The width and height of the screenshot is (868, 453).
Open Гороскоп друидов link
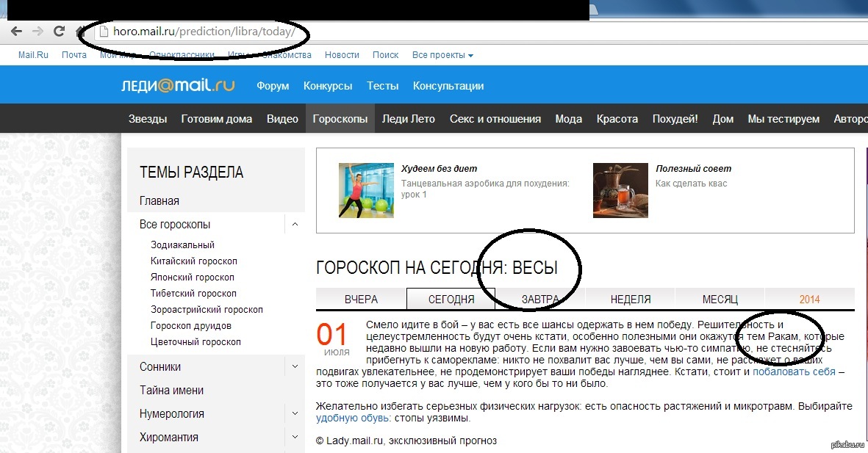point(191,325)
